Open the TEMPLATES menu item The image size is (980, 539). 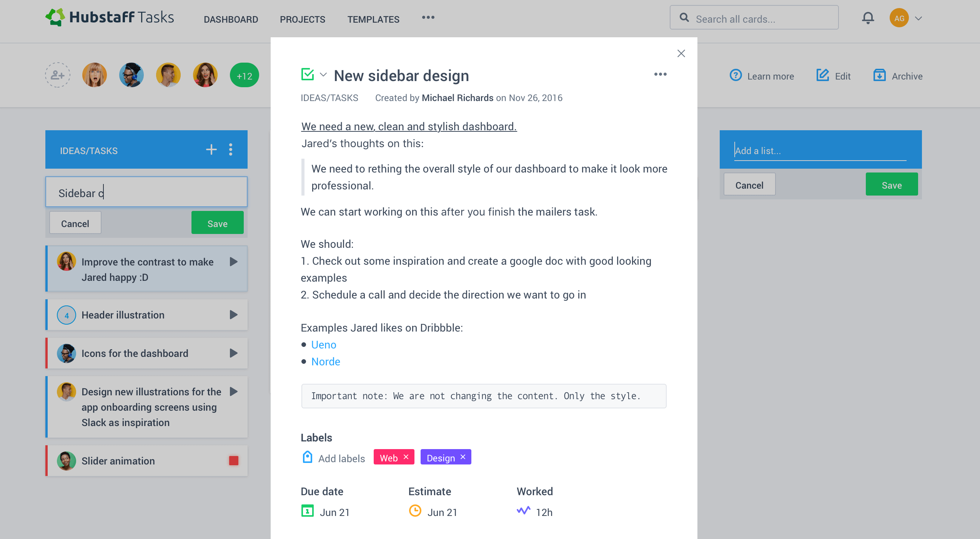tap(373, 19)
